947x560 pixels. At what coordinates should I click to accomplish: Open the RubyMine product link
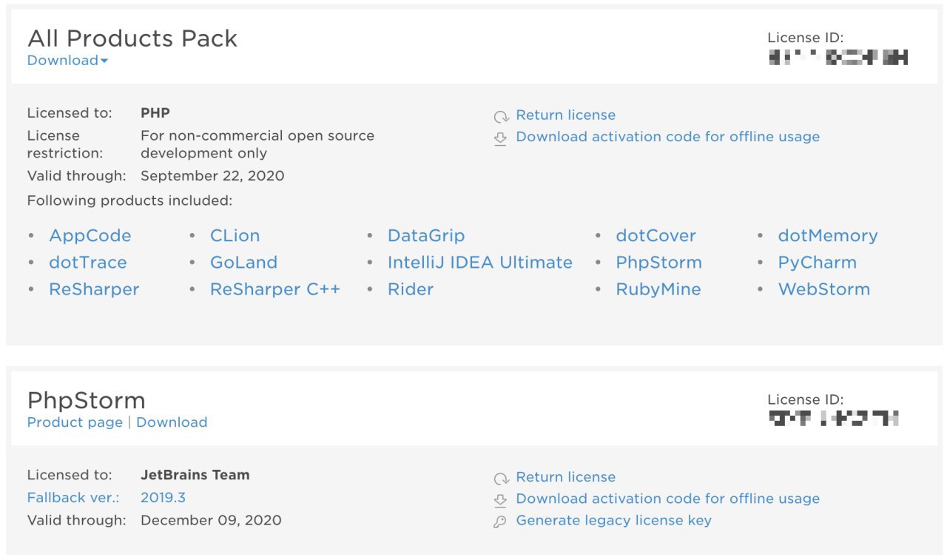pos(658,289)
